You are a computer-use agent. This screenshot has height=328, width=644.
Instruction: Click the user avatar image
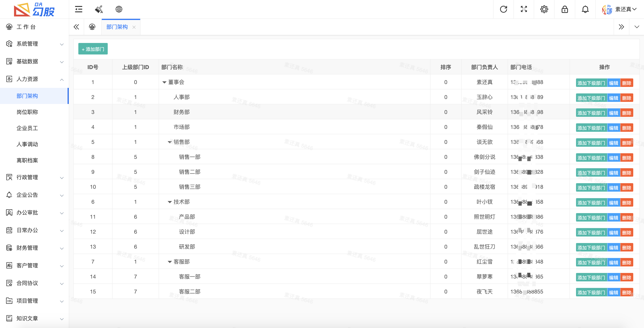[607, 9]
